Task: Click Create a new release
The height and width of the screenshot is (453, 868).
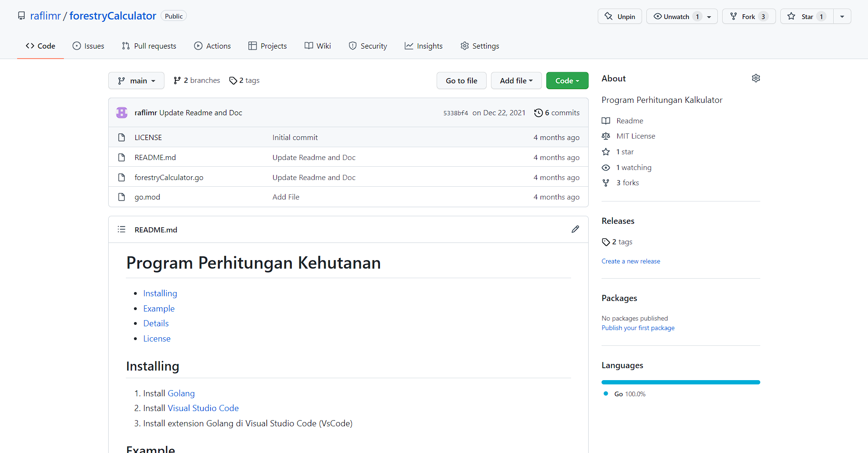Action: tap(631, 261)
